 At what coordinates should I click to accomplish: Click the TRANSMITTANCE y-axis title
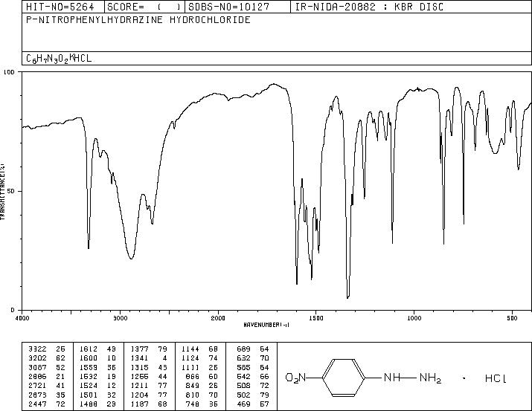pyautogui.click(x=2, y=191)
